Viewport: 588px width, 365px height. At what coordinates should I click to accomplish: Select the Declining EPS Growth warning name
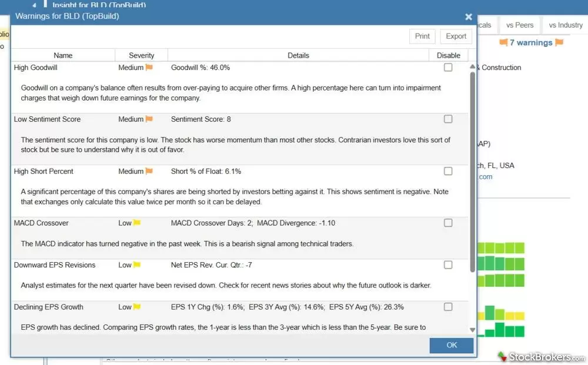point(49,307)
